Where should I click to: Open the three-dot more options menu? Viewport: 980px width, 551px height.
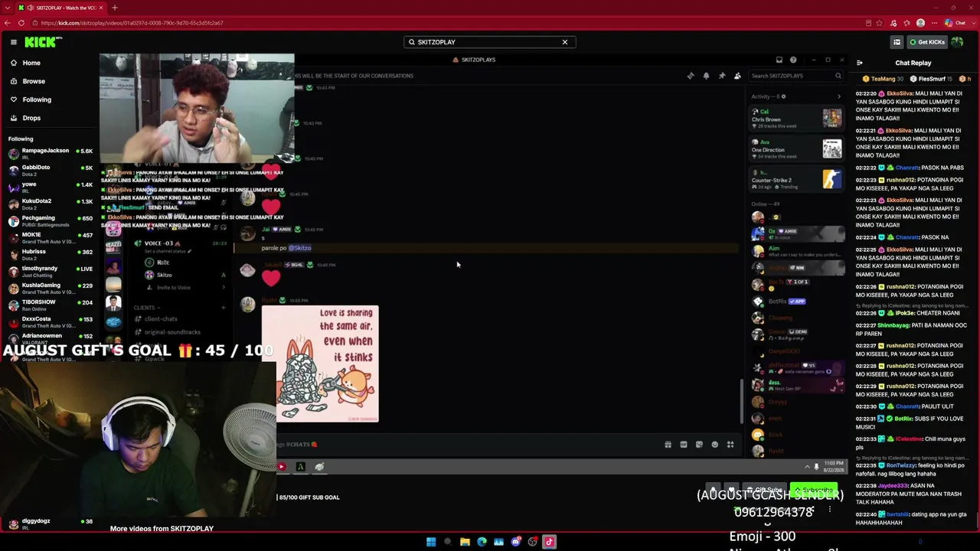click(x=829, y=509)
